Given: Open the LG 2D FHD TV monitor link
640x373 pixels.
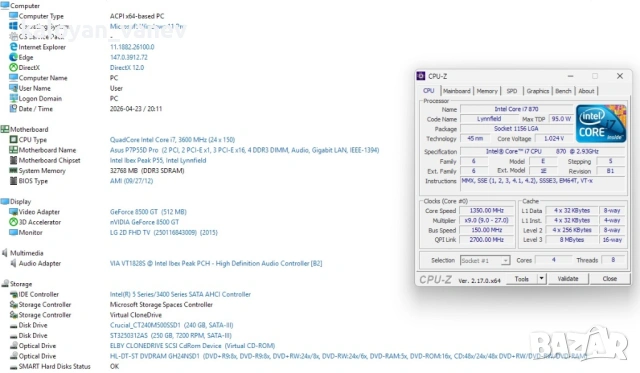Looking at the screenshot, I should 164,233.
